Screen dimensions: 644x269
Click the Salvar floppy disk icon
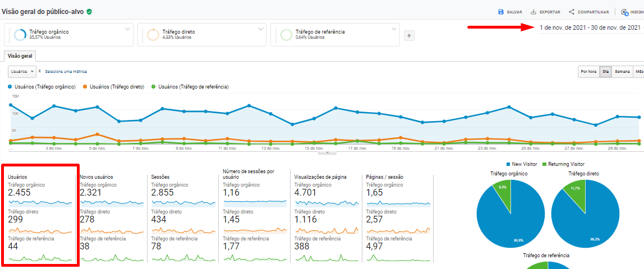coord(500,12)
